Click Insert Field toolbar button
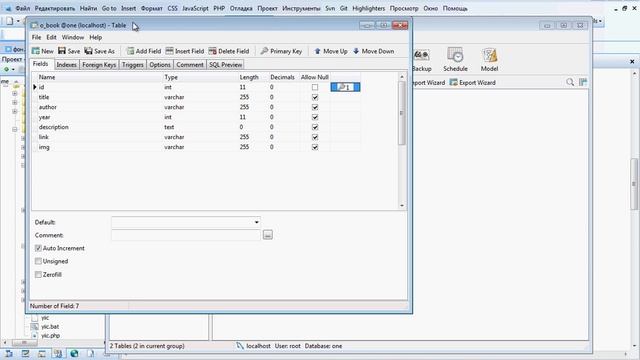The width and height of the screenshot is (640, 360). tap(184, 51)
